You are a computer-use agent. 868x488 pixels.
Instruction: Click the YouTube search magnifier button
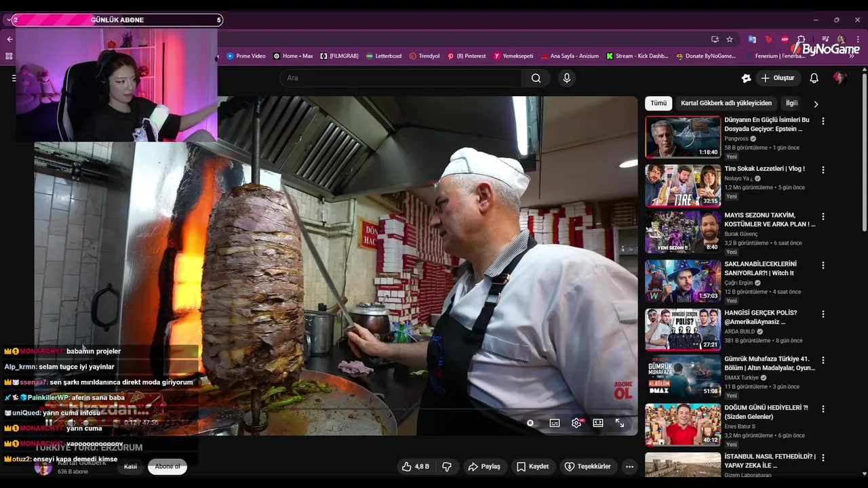coord(536,78)
